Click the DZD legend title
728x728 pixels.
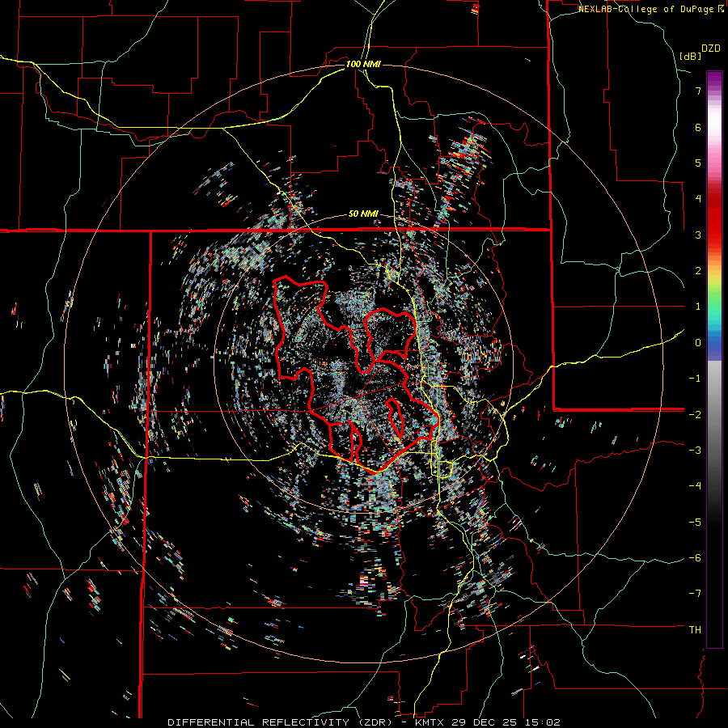coord(711,49)
